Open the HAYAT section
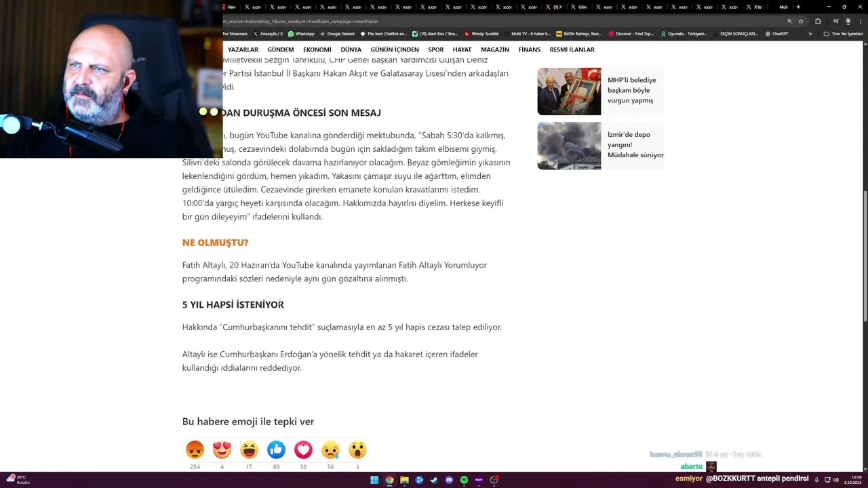The image size is (868, 488). tap(462, 49)
